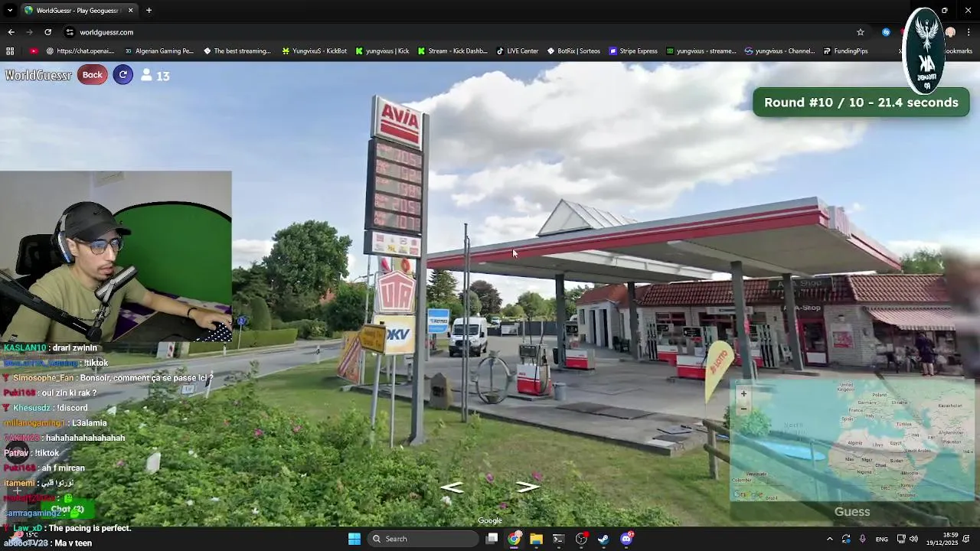Click the chat message 'The pacing is perfect.'

[x=90, y=528]
